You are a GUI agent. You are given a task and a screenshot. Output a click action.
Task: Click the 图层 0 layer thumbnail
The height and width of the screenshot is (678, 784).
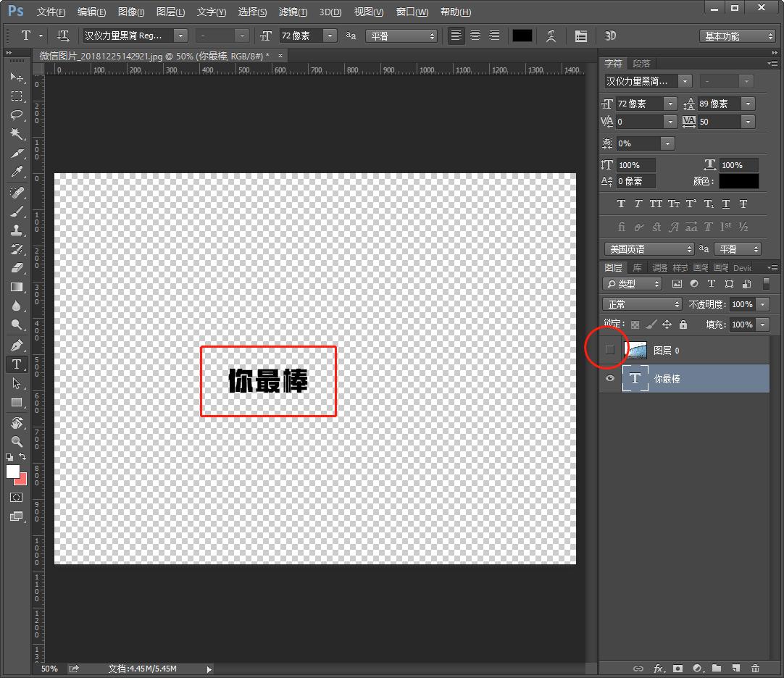(635, 351)
